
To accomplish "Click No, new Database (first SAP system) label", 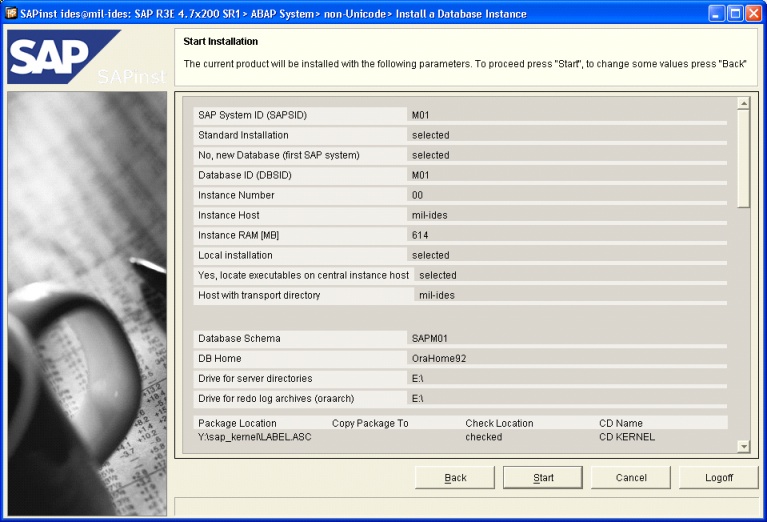I will tap(278, 155).
